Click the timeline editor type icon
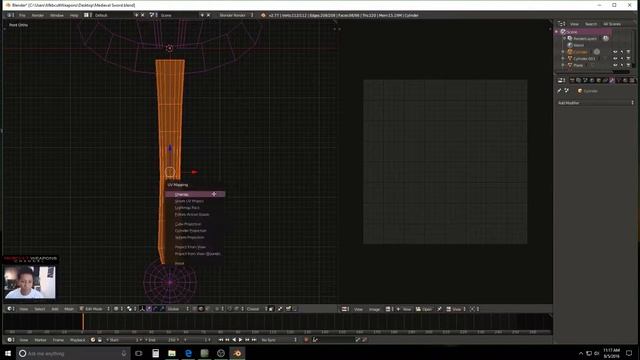Screen dimensions: 640x360 [x=10, y=340]
